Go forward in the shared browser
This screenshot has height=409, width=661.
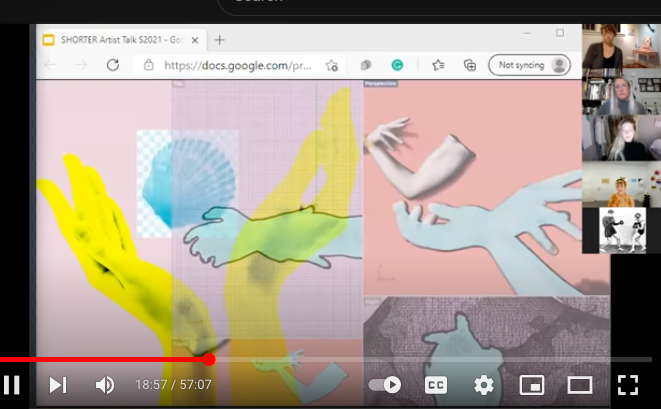point(81,65)
